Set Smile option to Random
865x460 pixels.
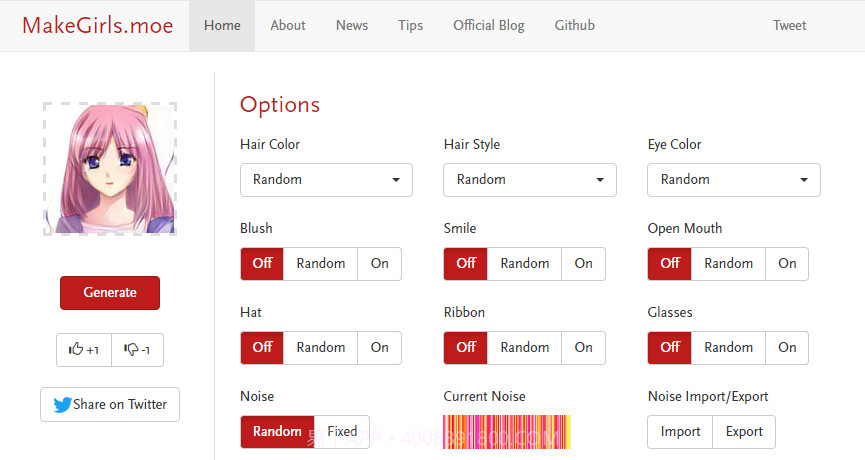tap(524, 264)
